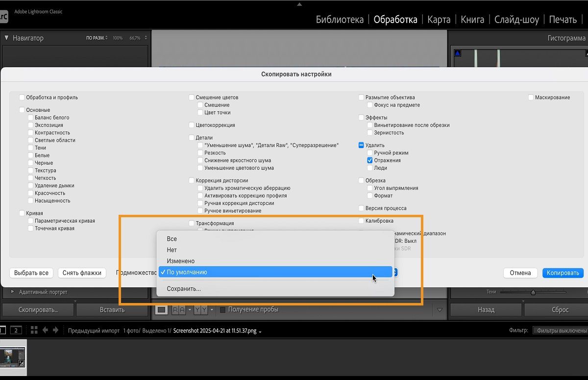Confirm with the Копировать button
Screen dimensions: 588x380
tap(563, 273)
